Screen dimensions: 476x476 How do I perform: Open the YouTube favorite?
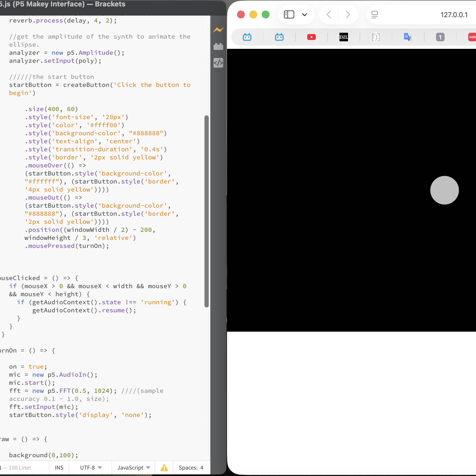312,37
